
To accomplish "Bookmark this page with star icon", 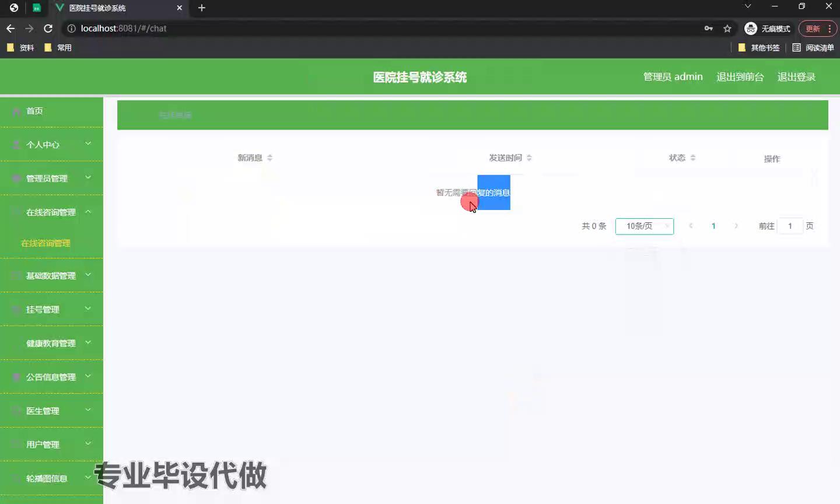I will pyautogui.click(x=727, y=28).
